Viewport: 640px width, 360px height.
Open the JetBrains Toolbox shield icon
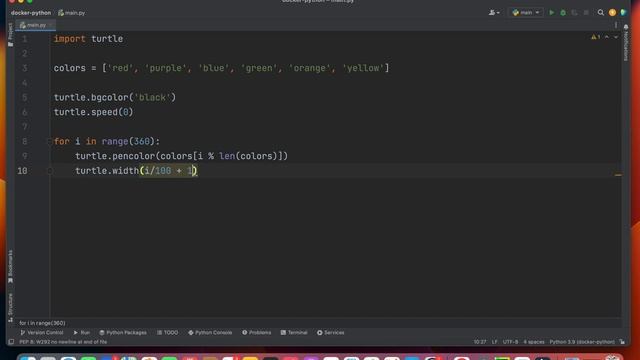pyautogui.click(x=623, y=13)
